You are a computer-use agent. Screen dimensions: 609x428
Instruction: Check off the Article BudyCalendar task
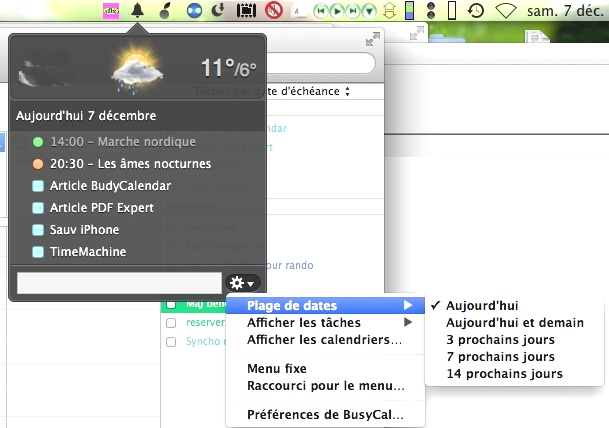(x=38, y=186)
